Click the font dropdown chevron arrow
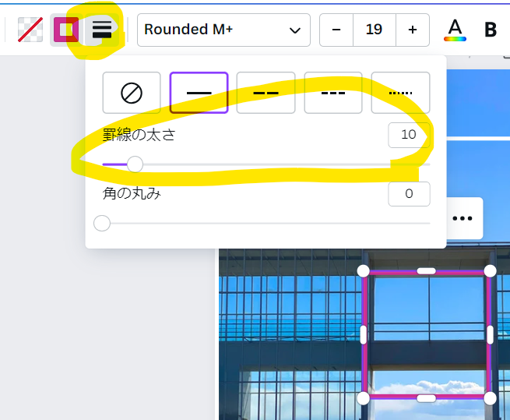 click(294, 30)
